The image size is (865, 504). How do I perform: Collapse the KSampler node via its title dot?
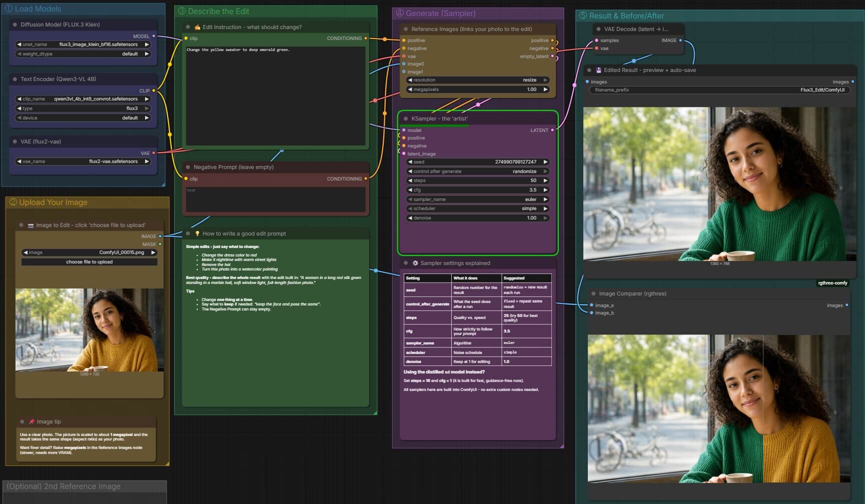click(406, 118)
